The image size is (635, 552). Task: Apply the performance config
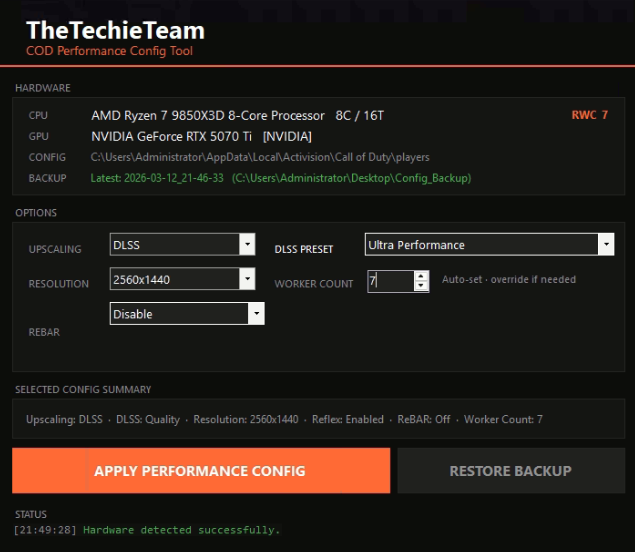201,471
